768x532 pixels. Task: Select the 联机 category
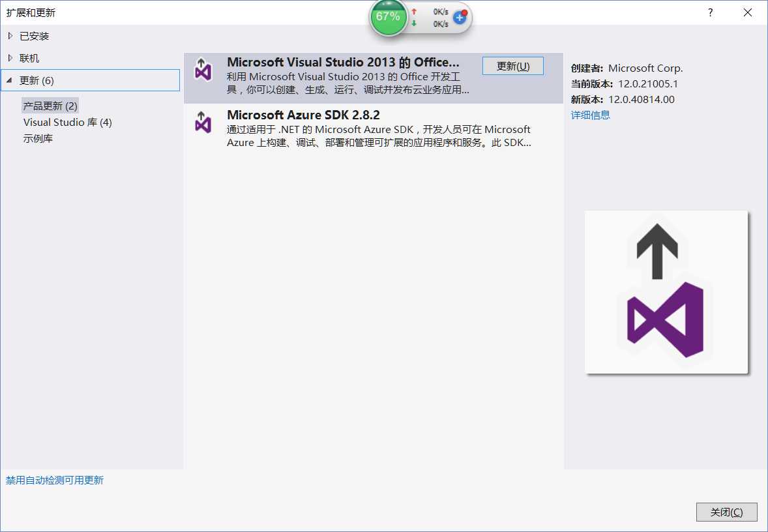29,58
